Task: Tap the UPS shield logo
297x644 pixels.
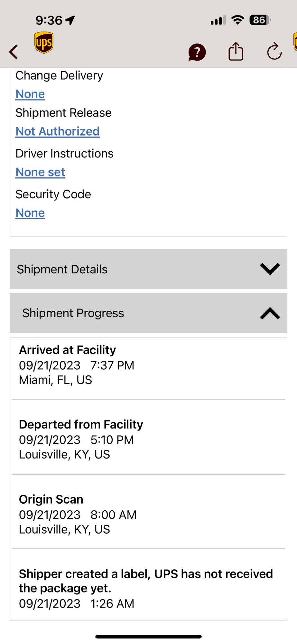Action: point(44,43)
